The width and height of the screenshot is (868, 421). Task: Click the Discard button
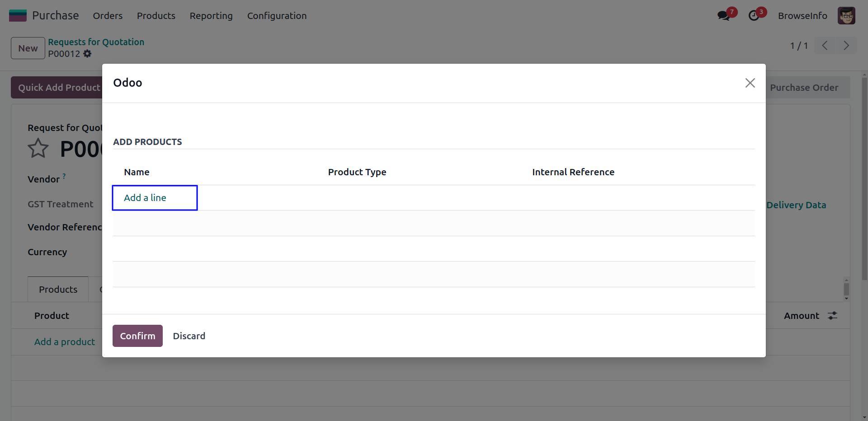click(x=189, y=336)
